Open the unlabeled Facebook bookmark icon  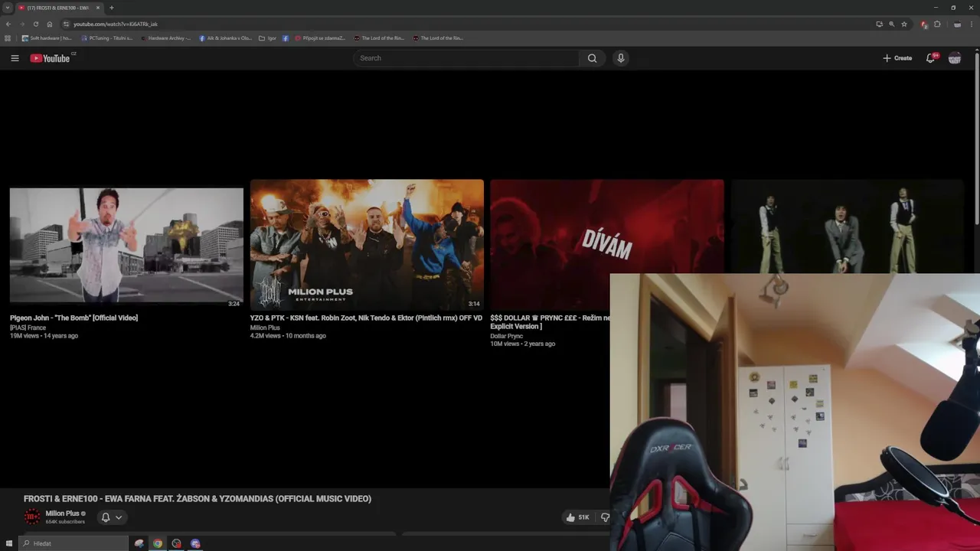click(286, 38)
